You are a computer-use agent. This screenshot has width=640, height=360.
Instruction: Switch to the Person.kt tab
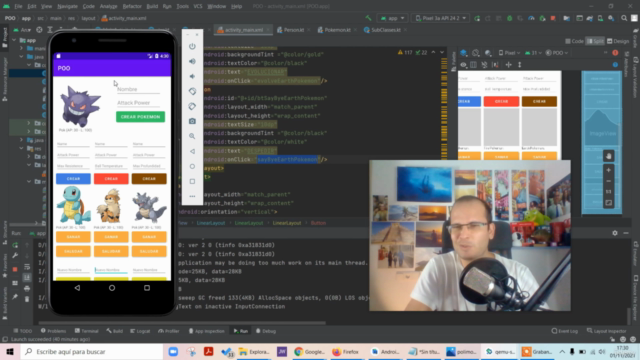tap(293, 30)
